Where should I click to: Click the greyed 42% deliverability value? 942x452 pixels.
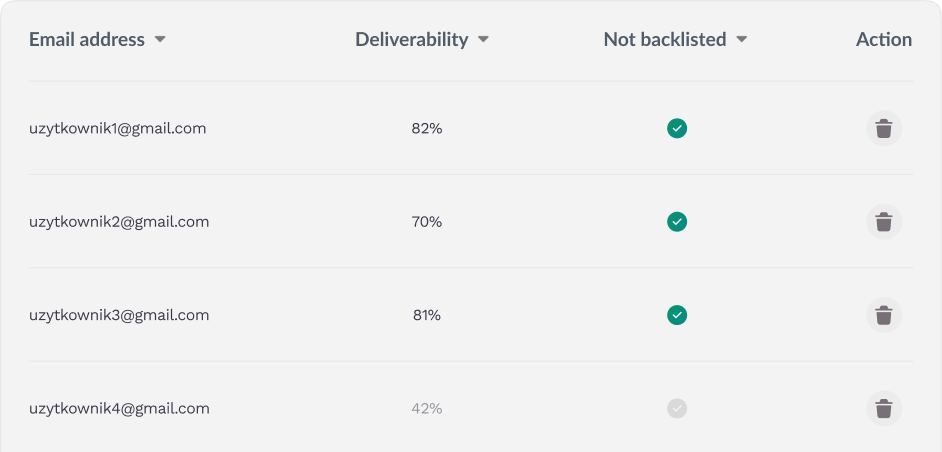coord(427,409)
